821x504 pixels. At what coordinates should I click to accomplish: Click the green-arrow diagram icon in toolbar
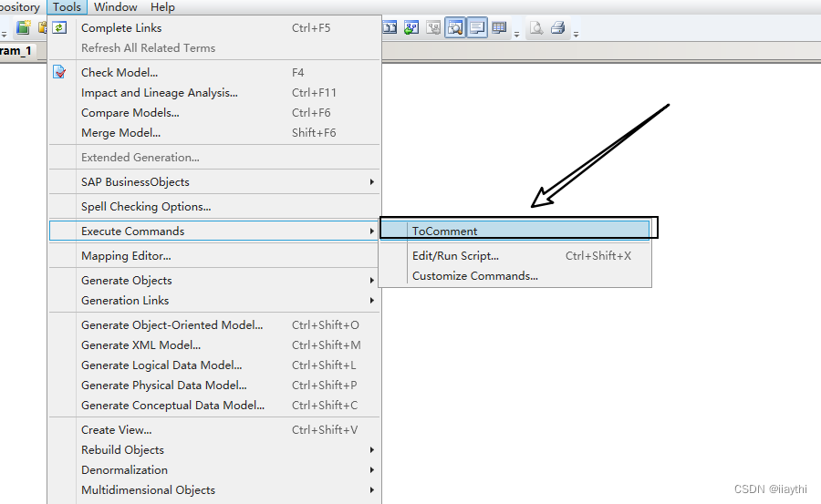[x=411, y=28]
